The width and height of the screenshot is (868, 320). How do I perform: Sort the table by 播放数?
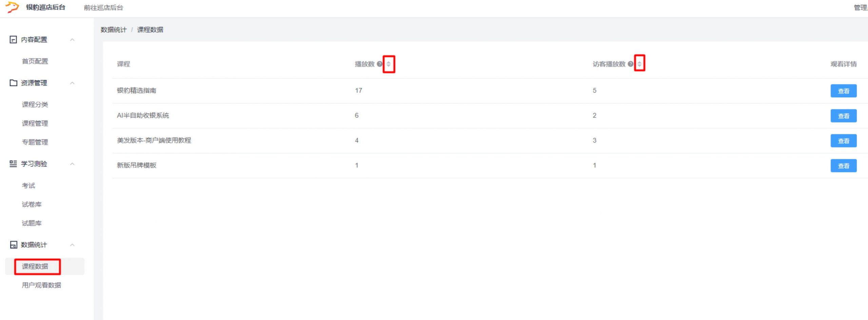tap(389, 64)
